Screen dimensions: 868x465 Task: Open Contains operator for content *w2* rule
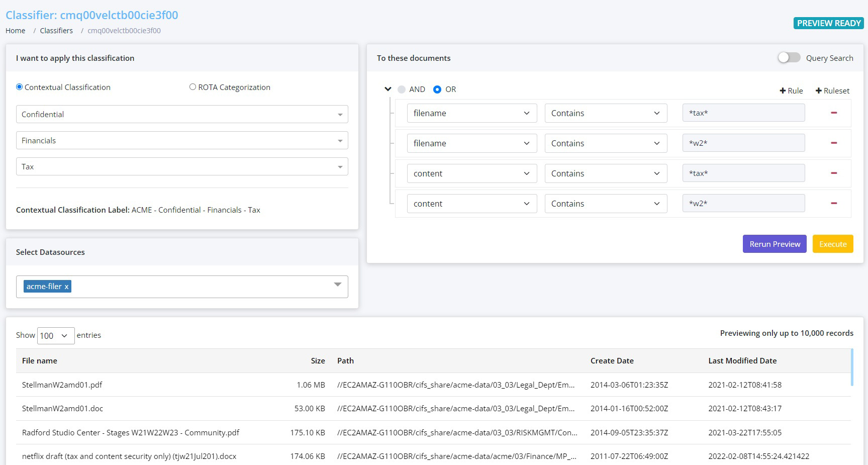pos(606,204)
